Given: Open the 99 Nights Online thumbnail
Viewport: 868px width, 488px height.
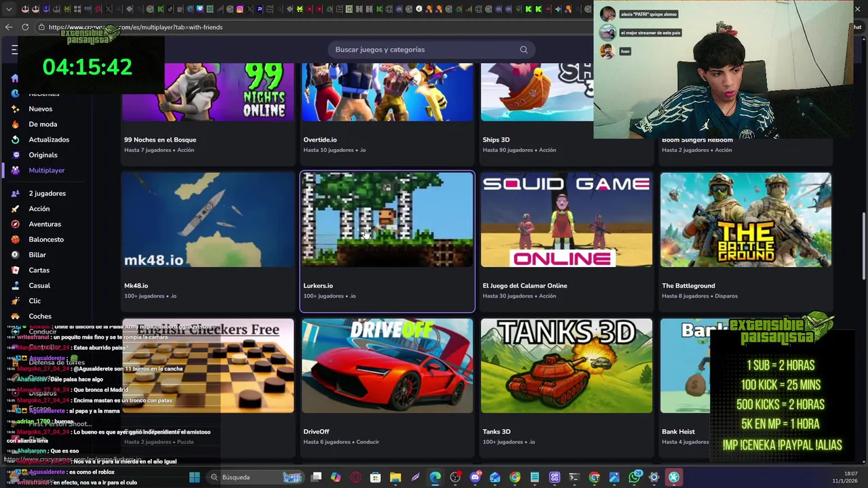Looking at the screenshot, I should tap(208, 92).
